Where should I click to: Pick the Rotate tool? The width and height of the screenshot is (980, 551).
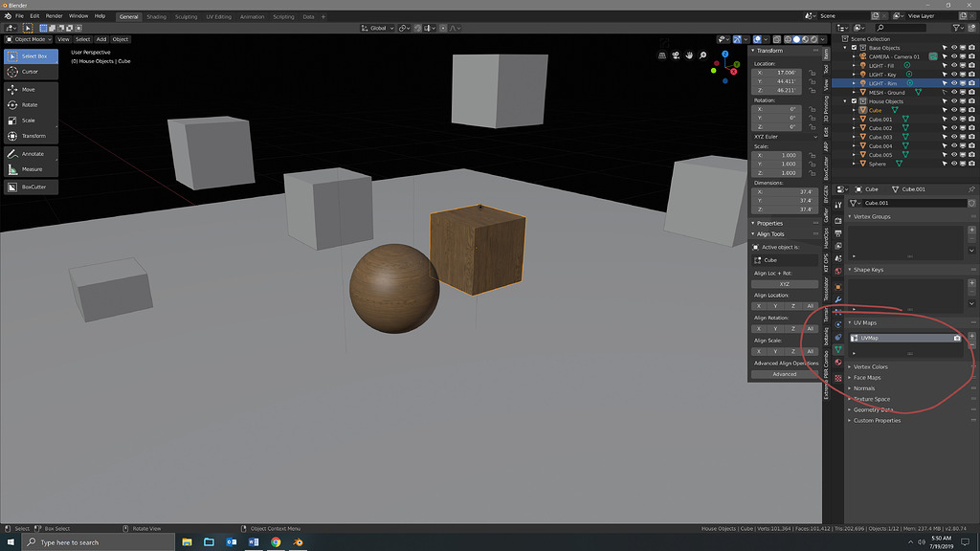(x=31, y=105)
